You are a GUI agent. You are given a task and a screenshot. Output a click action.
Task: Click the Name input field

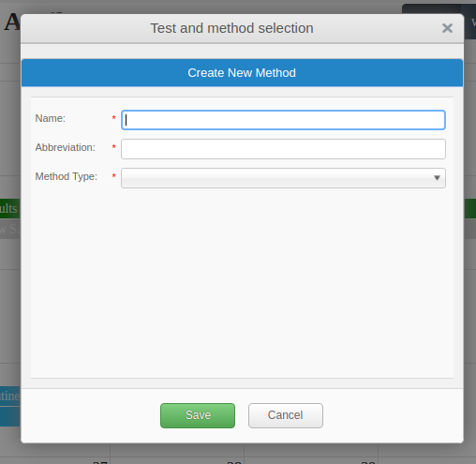(x=283, y=120)
